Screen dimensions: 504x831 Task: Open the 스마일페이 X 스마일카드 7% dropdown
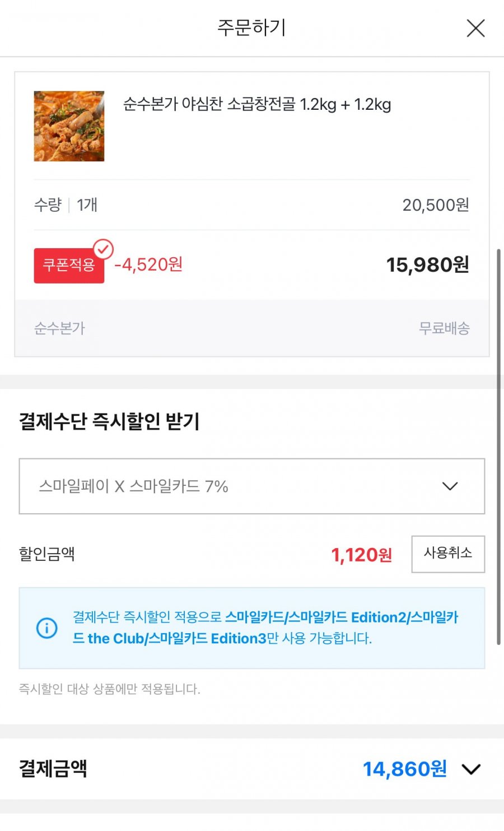pos(251,486)
